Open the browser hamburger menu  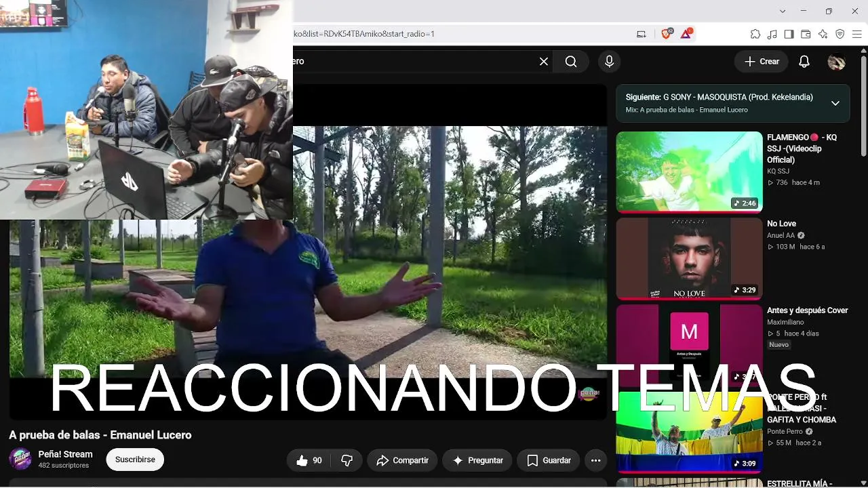click(856, 34)
